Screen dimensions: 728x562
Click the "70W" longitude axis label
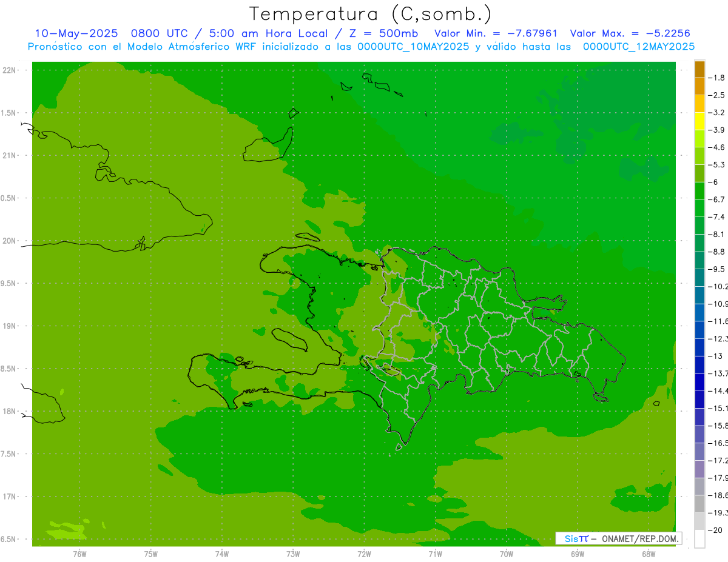507,553
